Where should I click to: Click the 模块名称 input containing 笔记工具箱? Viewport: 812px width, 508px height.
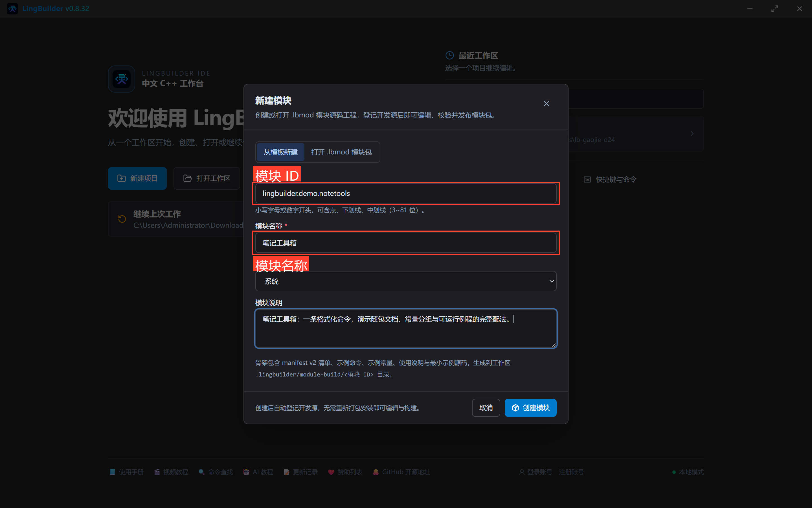(406, 243)
